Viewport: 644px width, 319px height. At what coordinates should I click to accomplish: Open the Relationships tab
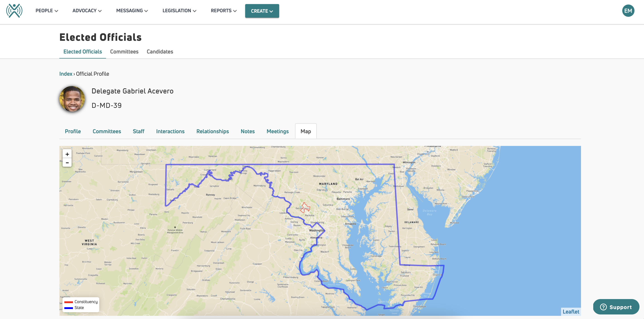click(213, 131)
